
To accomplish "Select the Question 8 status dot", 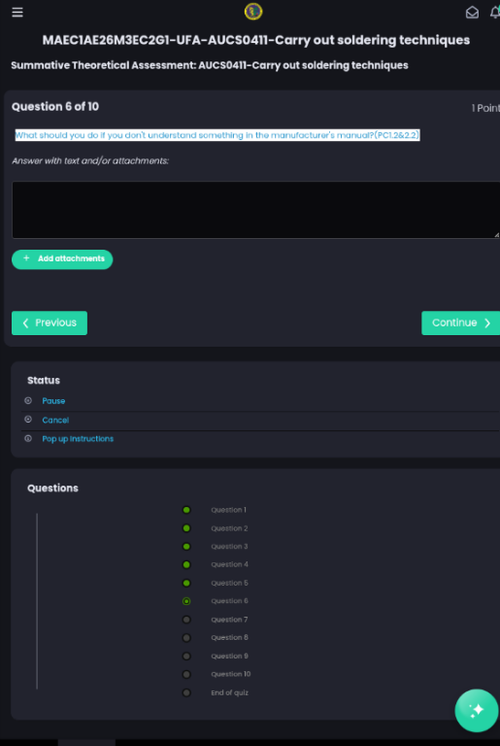I will coord(186,638).
